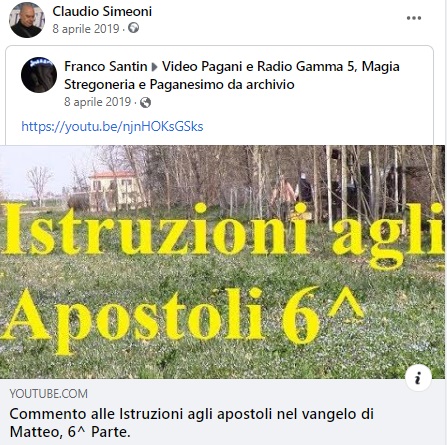Image resolution: width=447 pixels, height=445 pixels.
Task: Click the globe icon in Franco Santin's shared post
Action: click(x=145, y=102)
